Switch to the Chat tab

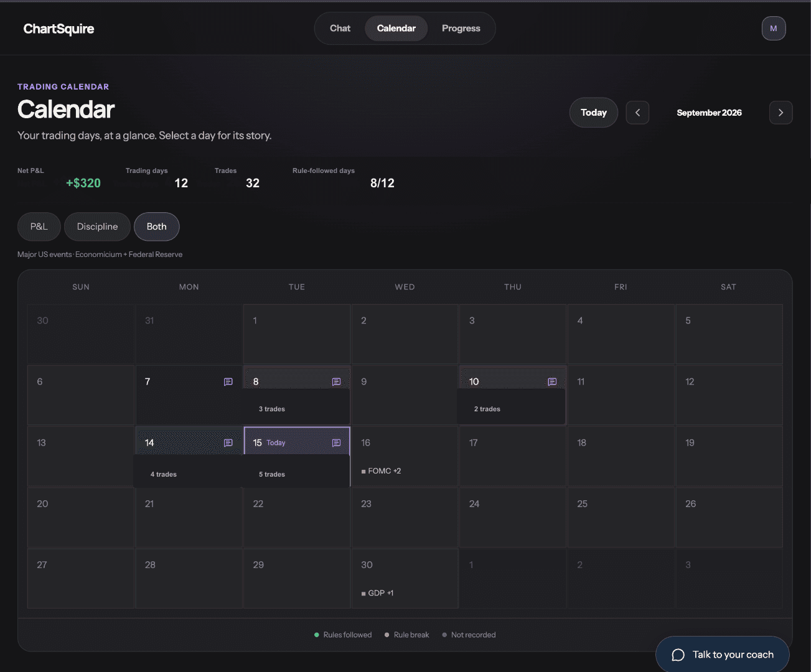point(340,29)
